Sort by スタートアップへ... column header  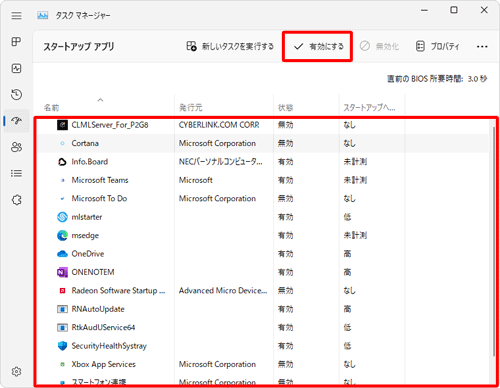point(369,107)
